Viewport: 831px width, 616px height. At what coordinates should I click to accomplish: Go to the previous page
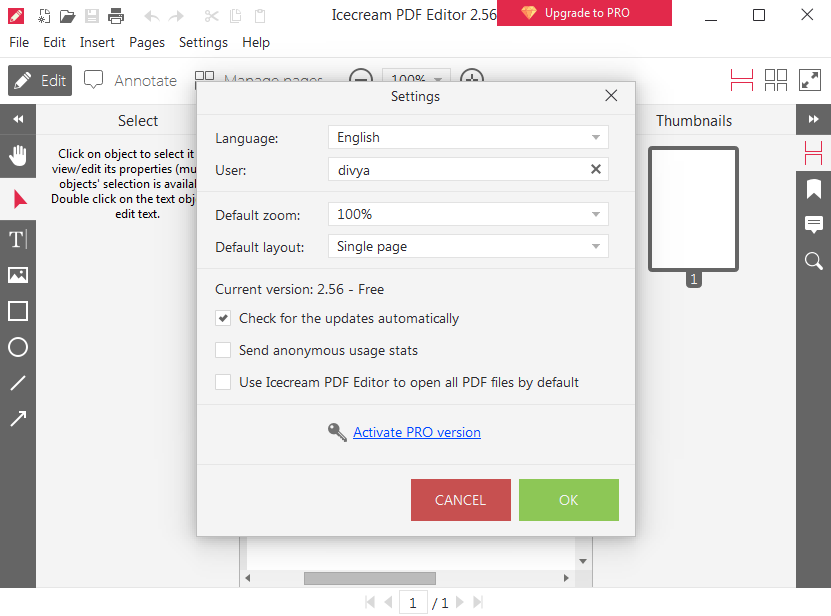point(388,602)
